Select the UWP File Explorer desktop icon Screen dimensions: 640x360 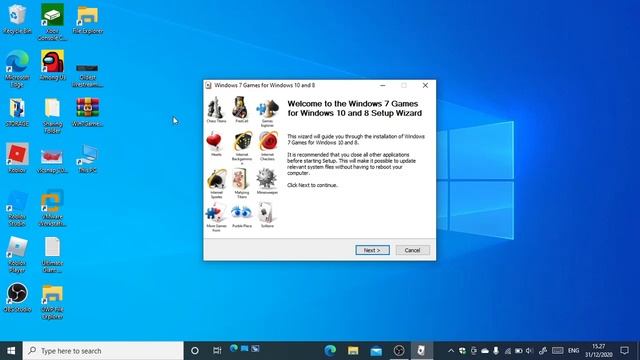pos(52,302)
